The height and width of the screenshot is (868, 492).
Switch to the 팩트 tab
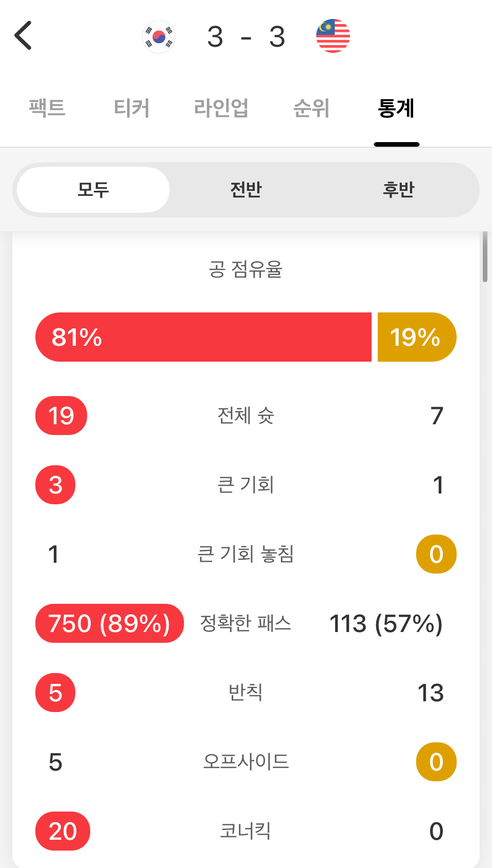[x=47, y=108]
